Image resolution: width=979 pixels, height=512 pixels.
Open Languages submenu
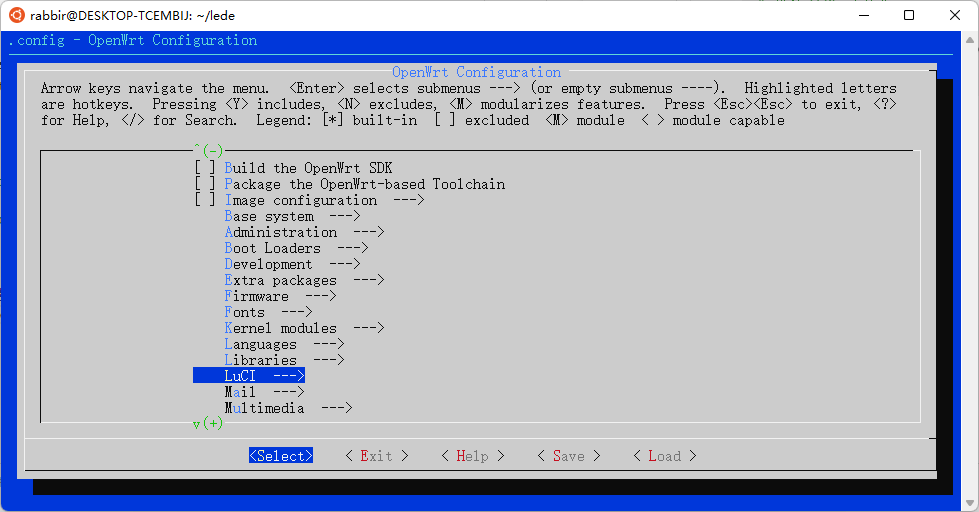(284, 344)
